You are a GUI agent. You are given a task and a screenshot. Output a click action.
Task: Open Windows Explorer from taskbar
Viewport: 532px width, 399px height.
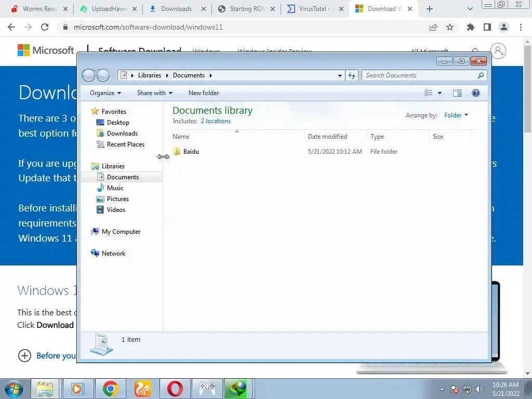(45, 389)
